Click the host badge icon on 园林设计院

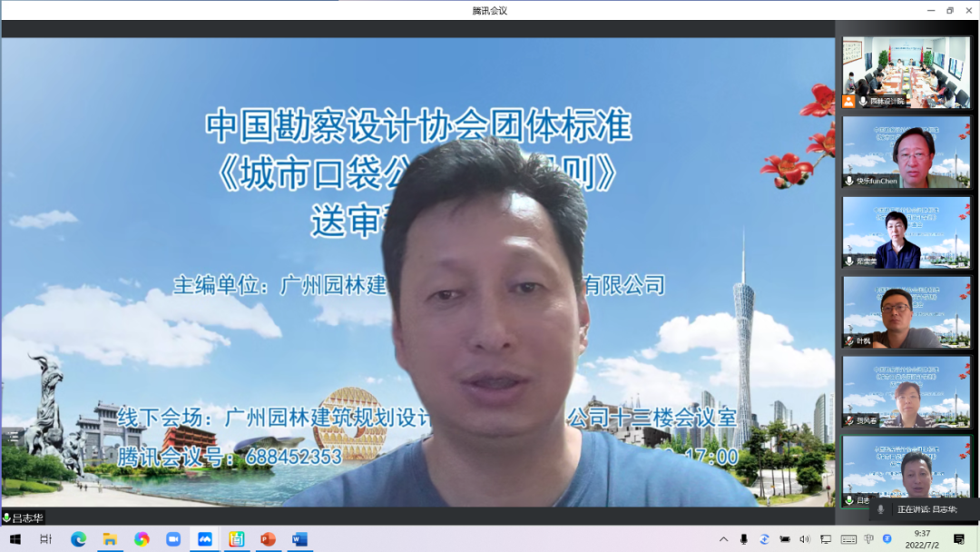pyautogui.click(x=848, y=102)
